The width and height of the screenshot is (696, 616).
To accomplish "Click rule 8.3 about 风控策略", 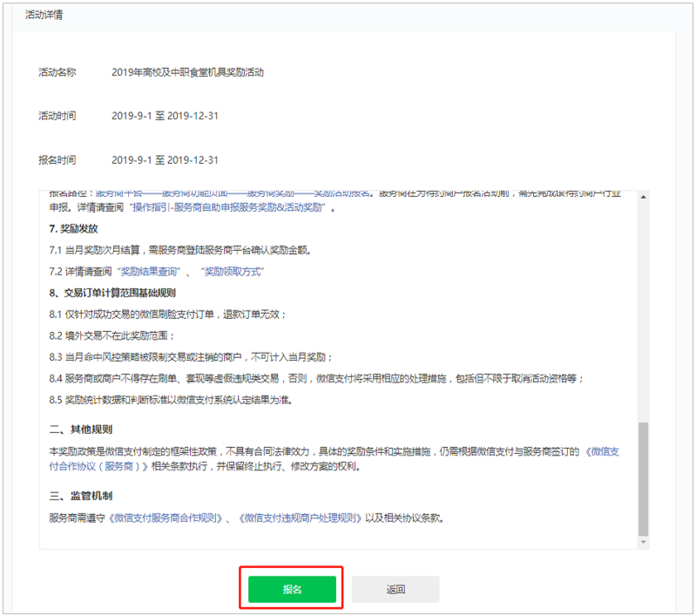I will (191, 357).
